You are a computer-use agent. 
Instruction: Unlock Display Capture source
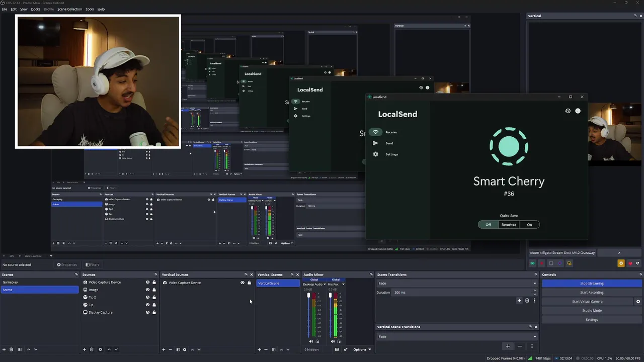(x=154, y=312)
